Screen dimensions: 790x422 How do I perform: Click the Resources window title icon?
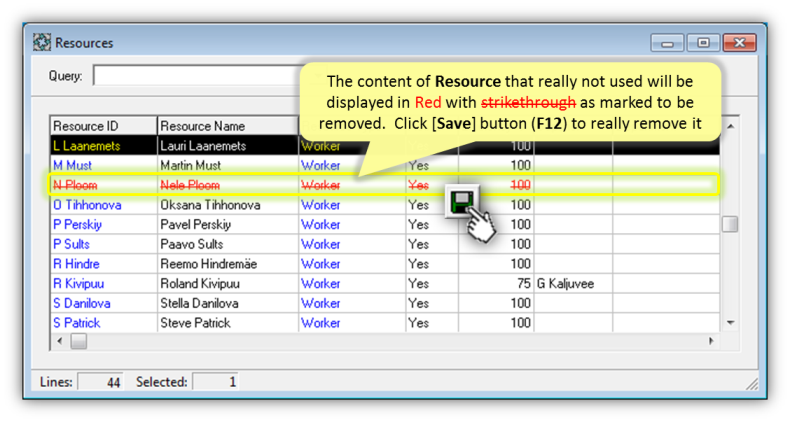[x=42, y=43]
